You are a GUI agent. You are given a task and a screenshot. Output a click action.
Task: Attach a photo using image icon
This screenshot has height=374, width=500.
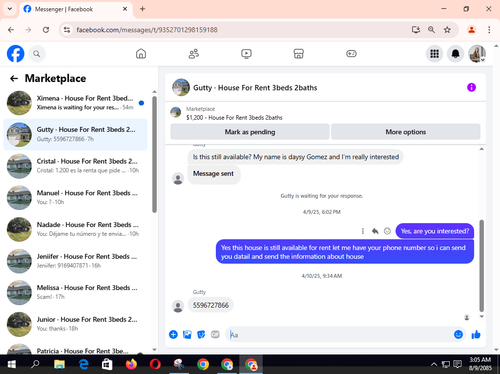(187, 334)
